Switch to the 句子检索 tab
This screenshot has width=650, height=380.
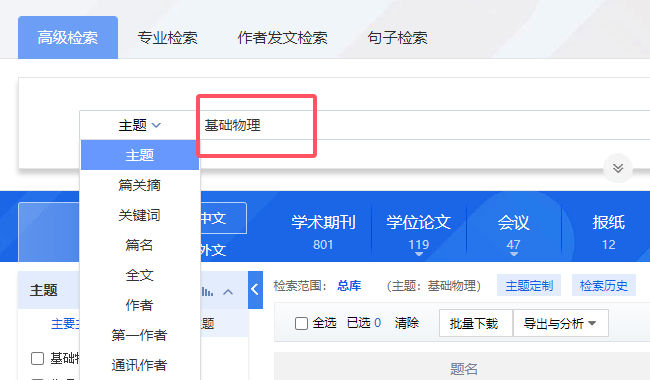click(x=397, y=38)
